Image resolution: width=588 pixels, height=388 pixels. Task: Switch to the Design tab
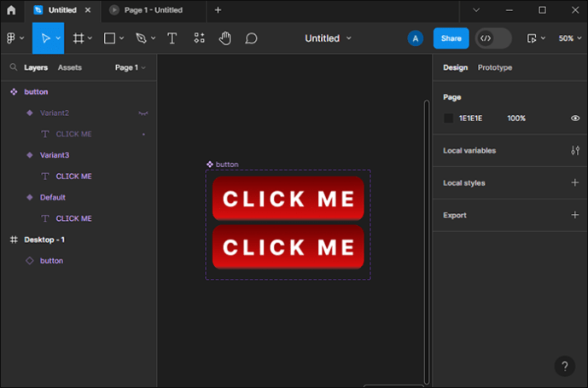[x=455, y=67]
